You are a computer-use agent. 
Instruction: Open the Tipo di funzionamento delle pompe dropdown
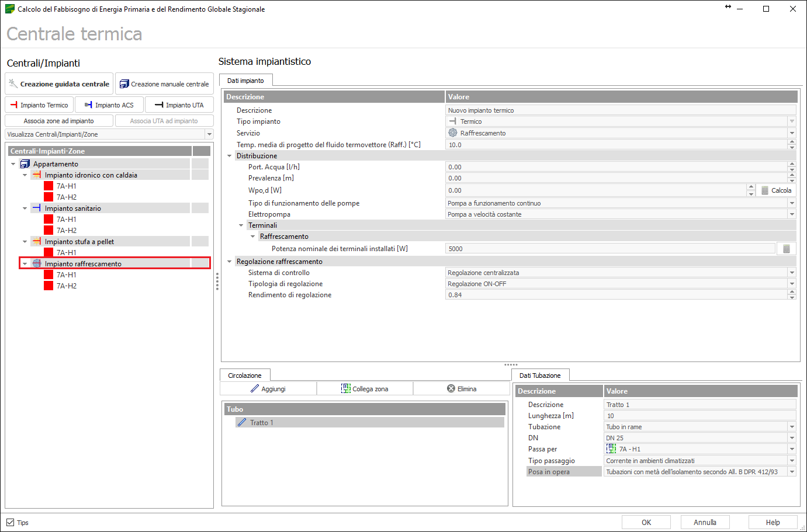point(792,203)
